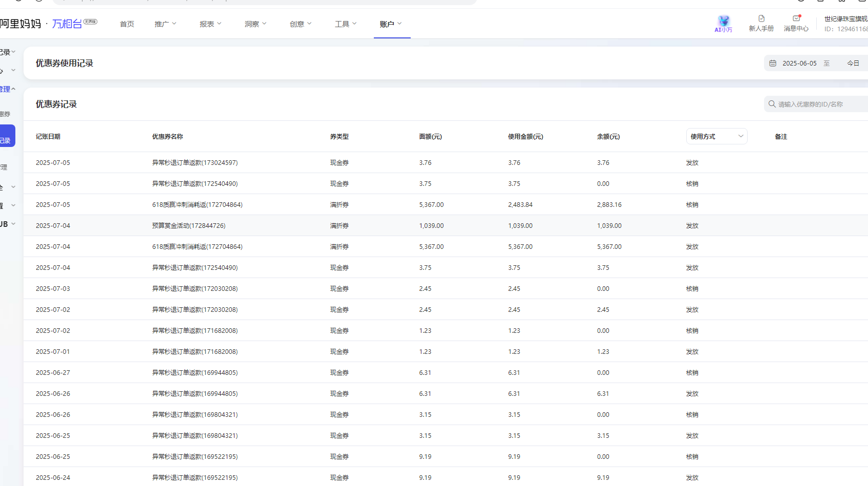Expand the 使用方式 filter dropdown

[x=716, y=136]
